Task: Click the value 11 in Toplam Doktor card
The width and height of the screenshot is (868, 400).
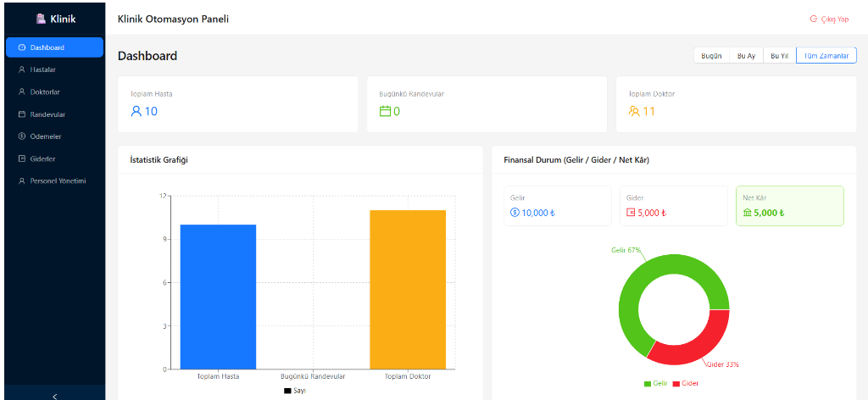Action: point(648,111)
